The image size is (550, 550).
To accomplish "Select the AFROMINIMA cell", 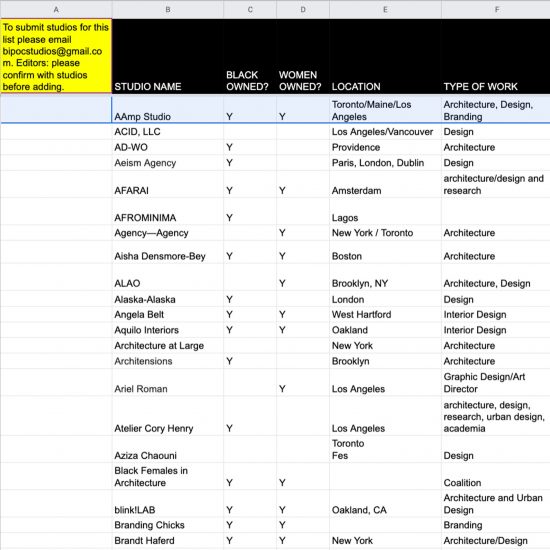I will tap(168, 212).
